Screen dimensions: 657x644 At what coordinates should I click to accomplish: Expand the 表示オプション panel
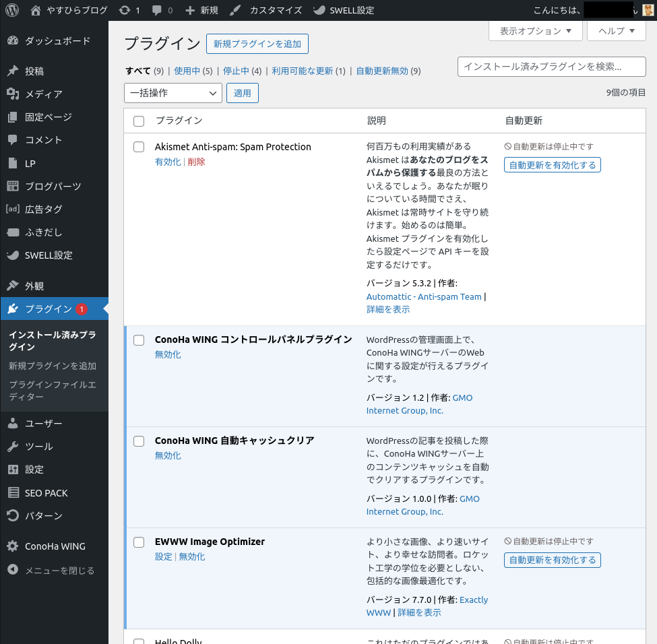tap(535, 31)
